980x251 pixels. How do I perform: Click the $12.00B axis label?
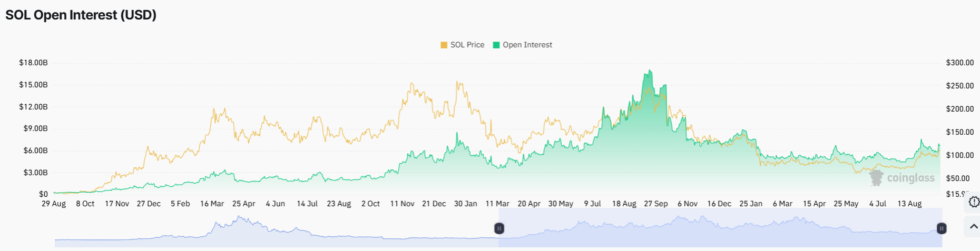34,107
